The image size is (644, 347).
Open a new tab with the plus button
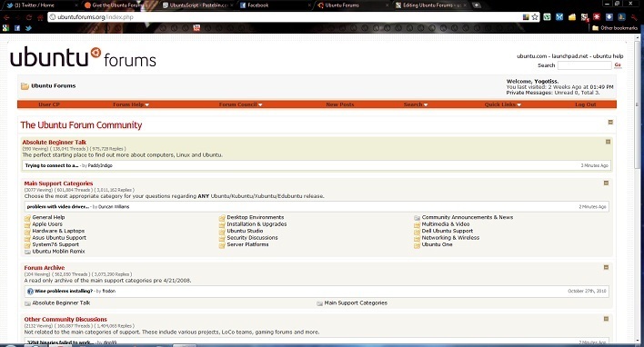tap(477, 5)
